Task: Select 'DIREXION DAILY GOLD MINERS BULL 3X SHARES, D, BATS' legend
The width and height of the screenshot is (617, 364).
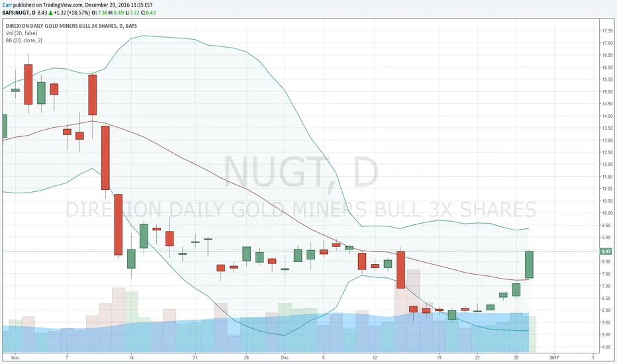Action: [x=71, y=26]
